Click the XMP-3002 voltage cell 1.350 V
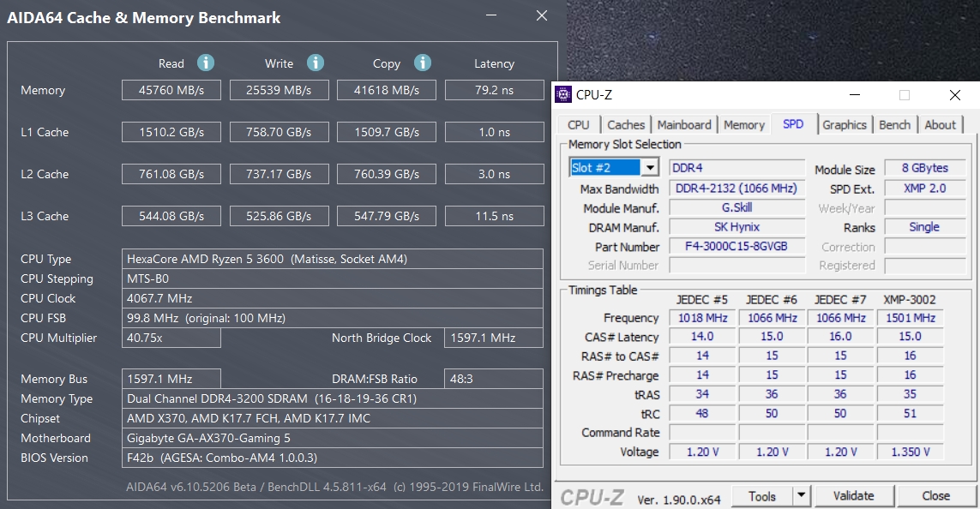Image resolution: width=980 pixels, height=509 pixels. [x=910, y=452]
